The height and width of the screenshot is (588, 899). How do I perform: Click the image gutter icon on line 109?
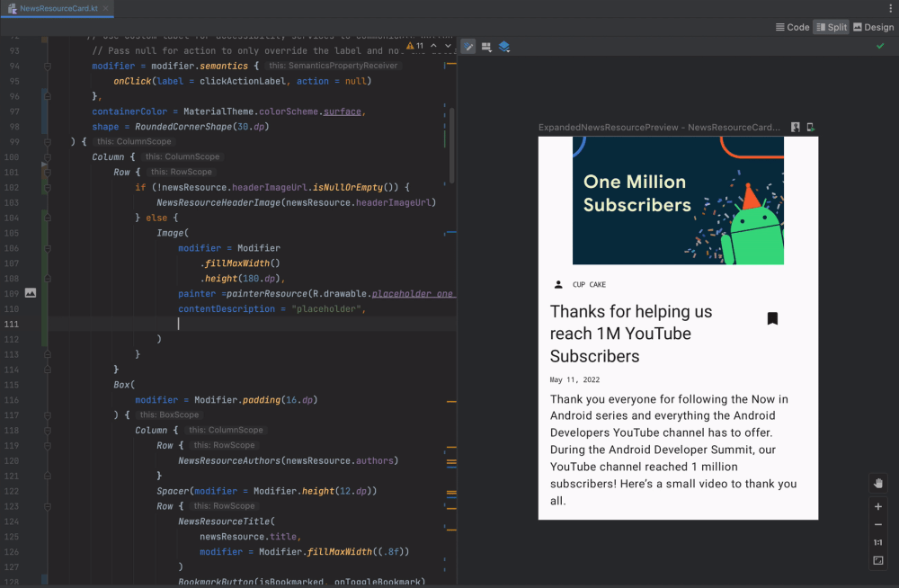[x=30, y=293]
